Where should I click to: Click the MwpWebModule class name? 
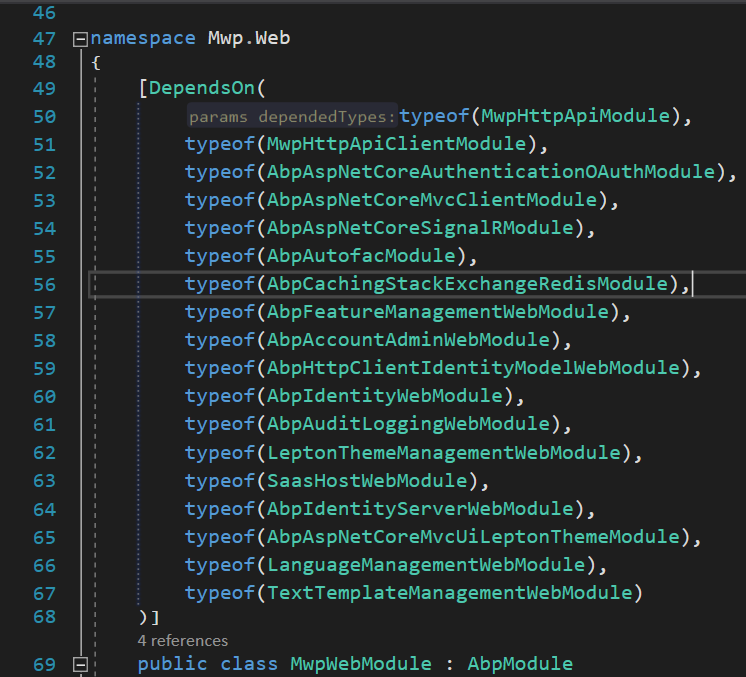point(361,664)
